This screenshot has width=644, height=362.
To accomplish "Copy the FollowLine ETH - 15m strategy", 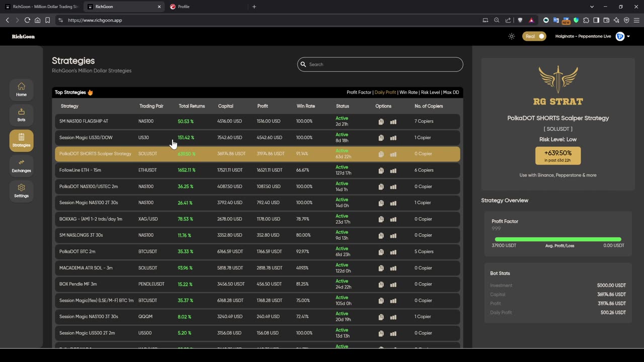I will pyautogui.click(x=381, y=170).
